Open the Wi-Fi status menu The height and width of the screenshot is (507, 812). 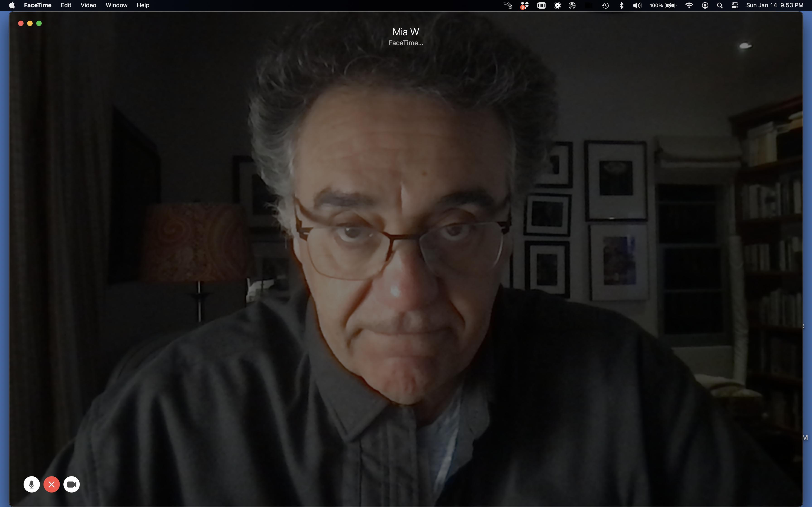689,5
